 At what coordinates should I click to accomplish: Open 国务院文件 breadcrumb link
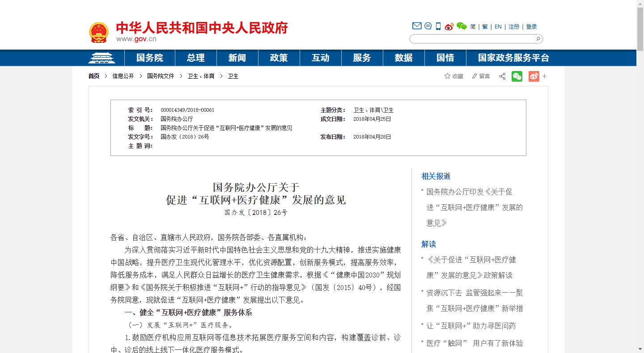(x=161, y=76)
